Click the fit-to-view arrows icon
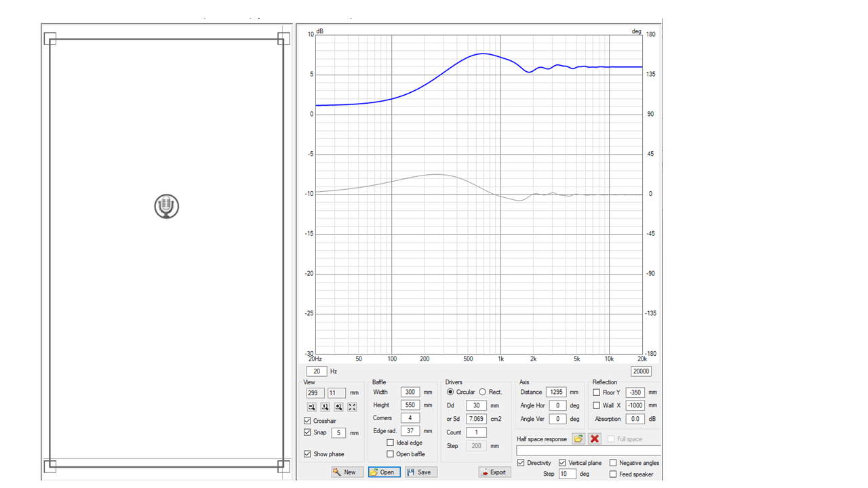 tap(352, 407)
